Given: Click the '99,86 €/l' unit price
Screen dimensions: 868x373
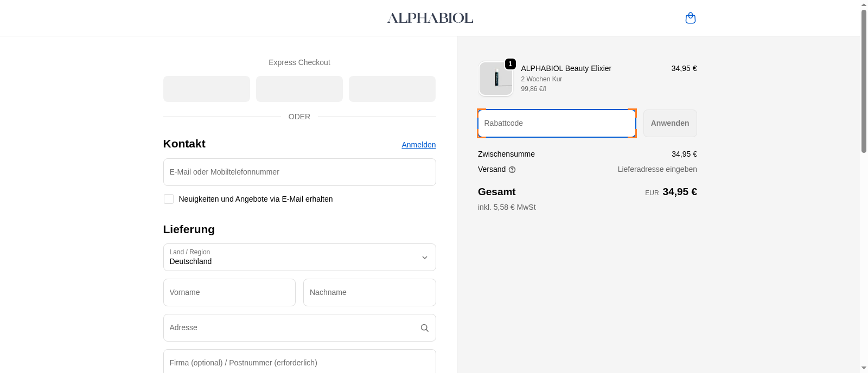Looking at the screenshot, I should [533, 89].
